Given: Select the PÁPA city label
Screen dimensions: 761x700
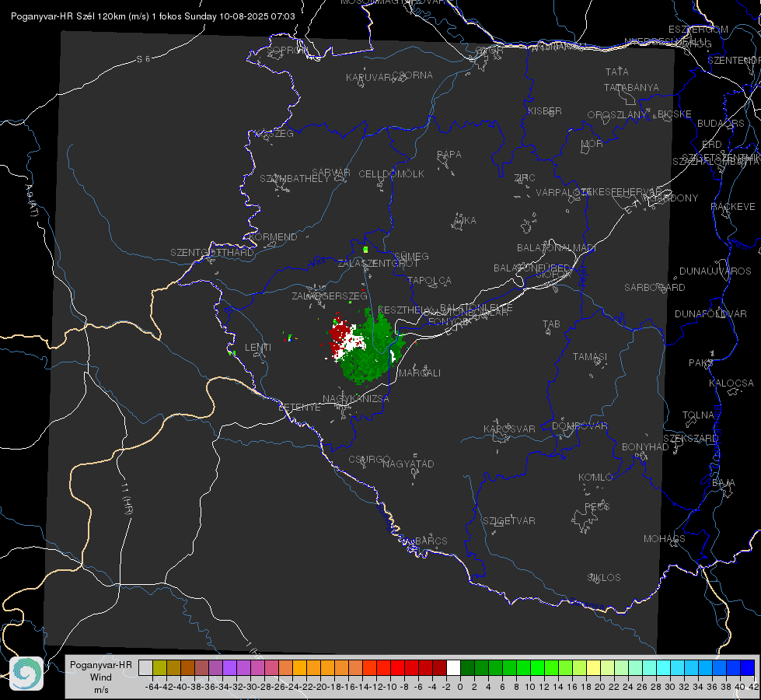Looking at the screenshot, I should pyautogui.click(x=449, y=155).
